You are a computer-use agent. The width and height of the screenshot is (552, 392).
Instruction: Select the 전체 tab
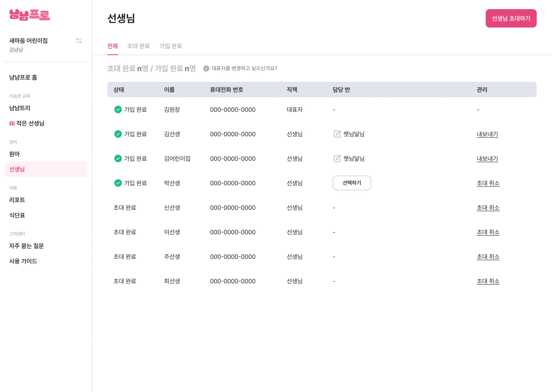click(x=112, y=46)
